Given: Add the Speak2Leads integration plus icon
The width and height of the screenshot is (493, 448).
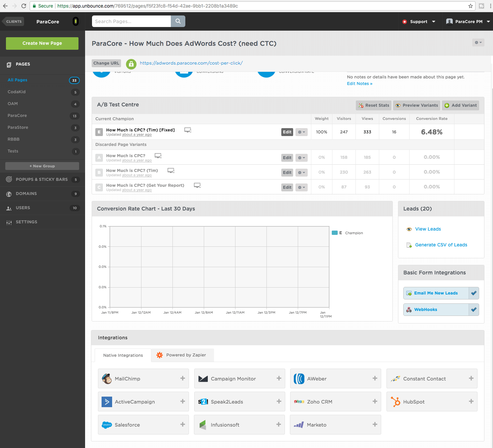Looking at the screenshot, I should point(279,402).
